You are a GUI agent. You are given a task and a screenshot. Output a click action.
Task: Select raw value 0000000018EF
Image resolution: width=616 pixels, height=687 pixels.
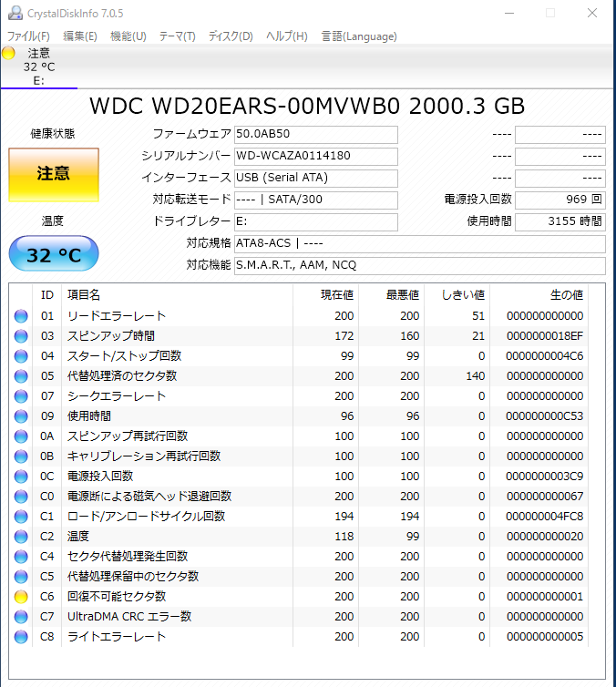(x=545, y=336)
